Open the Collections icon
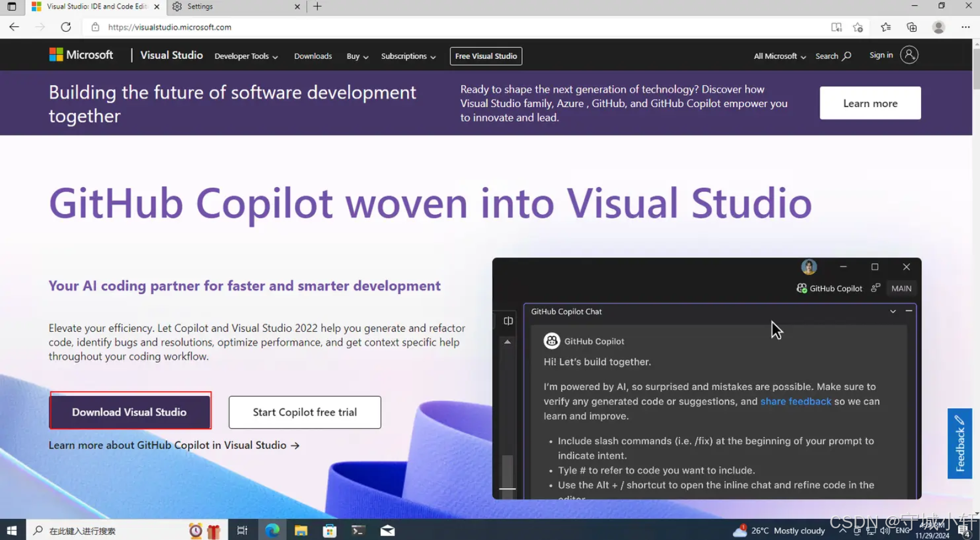The width and height of the screenshot is (980, 540). point(912,27)
